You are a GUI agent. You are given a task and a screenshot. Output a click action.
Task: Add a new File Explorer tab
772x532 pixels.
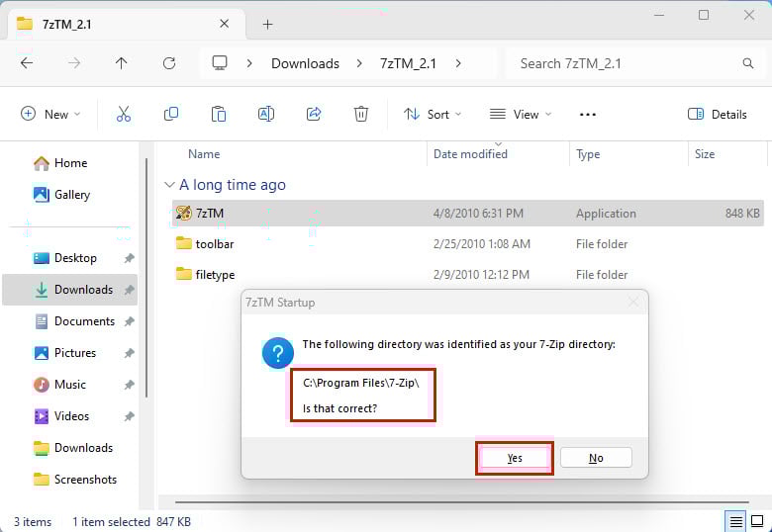pyautogui.click(x=268, y=24)
